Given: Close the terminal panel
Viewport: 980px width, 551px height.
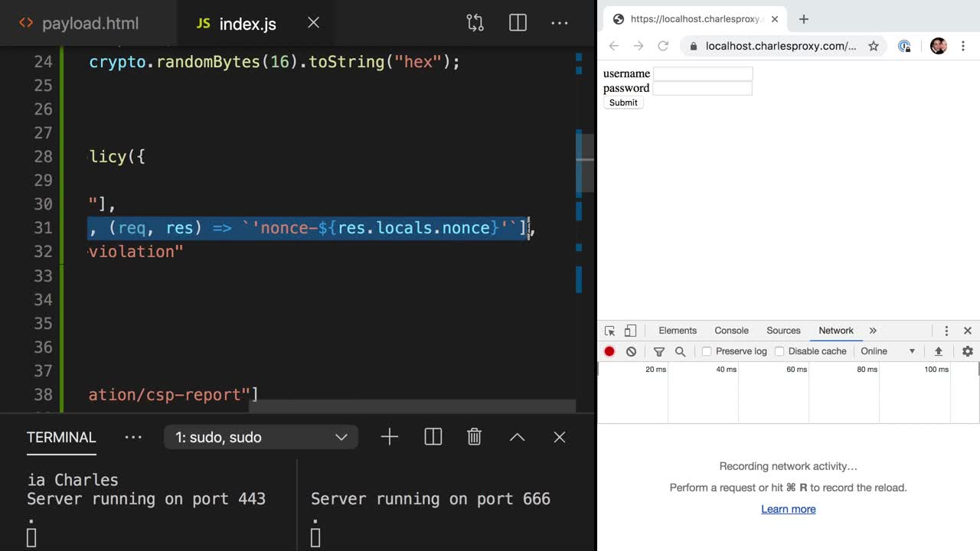Looking at the screenshot, I should click(560, 437).
